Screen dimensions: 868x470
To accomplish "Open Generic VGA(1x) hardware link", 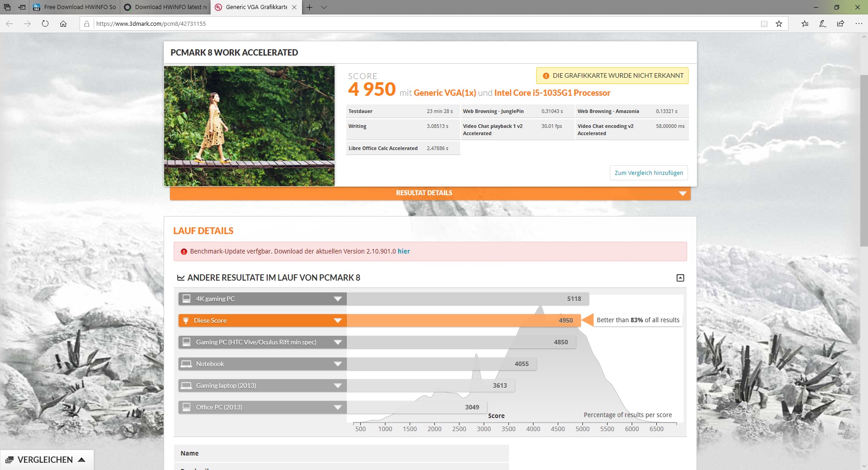I will (x=444, y=93).
